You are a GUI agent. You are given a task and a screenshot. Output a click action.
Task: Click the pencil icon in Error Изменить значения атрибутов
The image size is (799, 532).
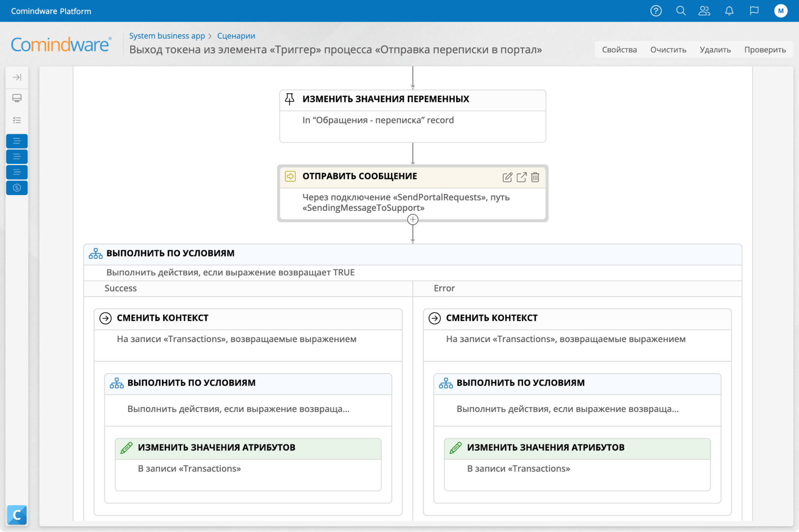point(456,448)
